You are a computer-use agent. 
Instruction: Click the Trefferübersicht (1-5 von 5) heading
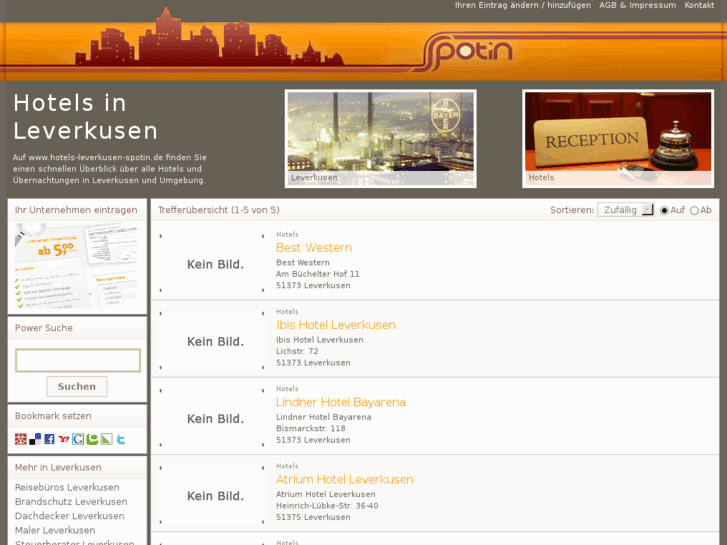pyautogui.click(x=219, y=210)
